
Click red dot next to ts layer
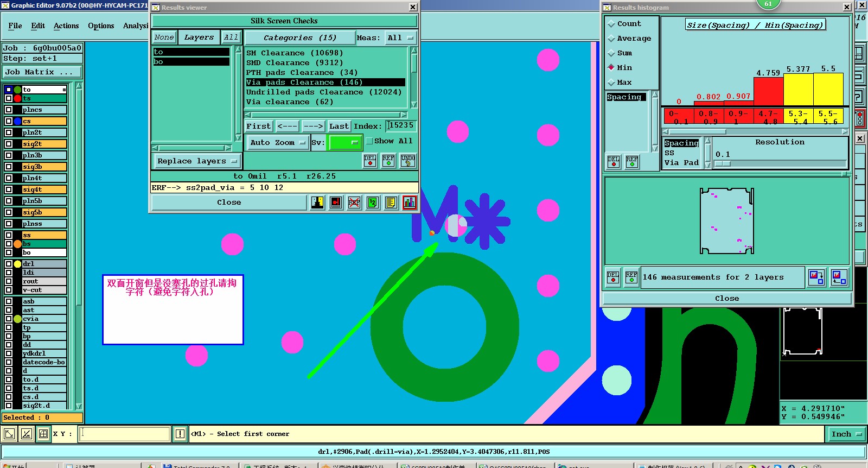pos(18,98)
